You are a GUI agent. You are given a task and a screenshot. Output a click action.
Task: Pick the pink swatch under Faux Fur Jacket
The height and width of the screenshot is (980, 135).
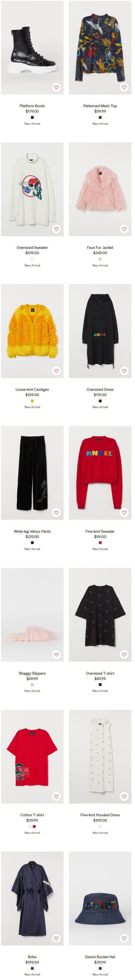100,259
